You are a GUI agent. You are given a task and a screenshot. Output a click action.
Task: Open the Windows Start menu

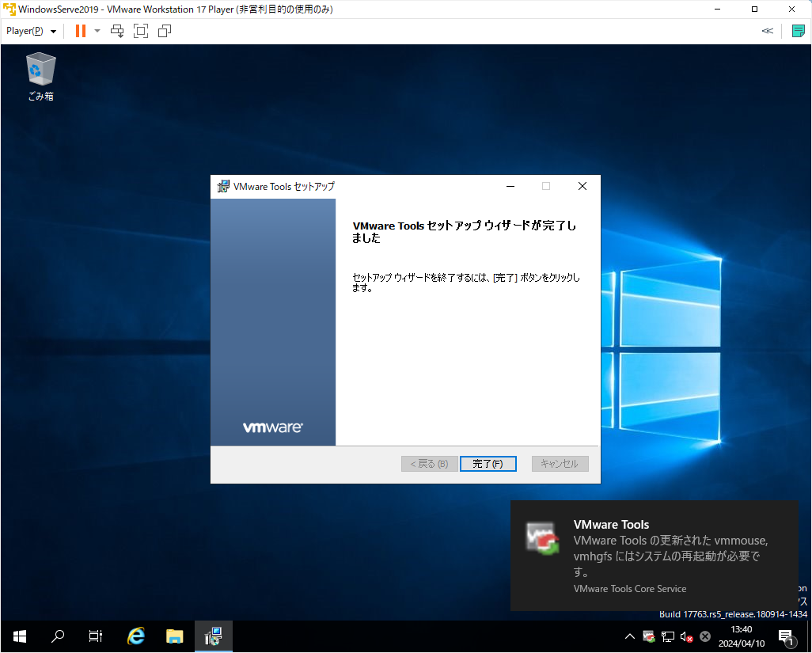(20, 636)
